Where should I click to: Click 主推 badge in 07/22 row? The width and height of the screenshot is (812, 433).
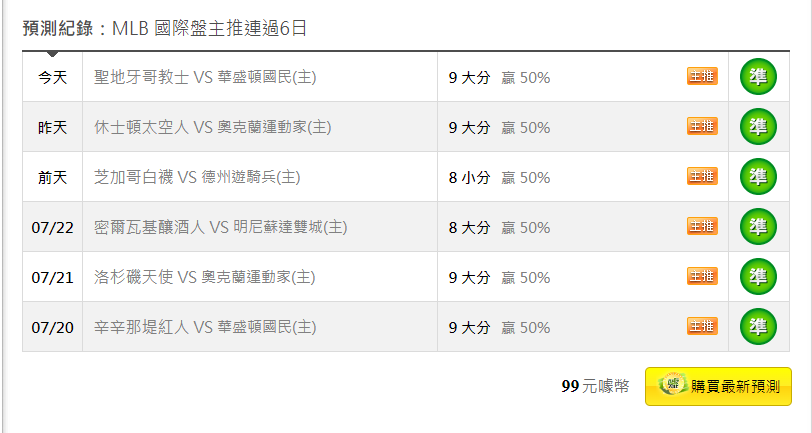coord(702,226)
